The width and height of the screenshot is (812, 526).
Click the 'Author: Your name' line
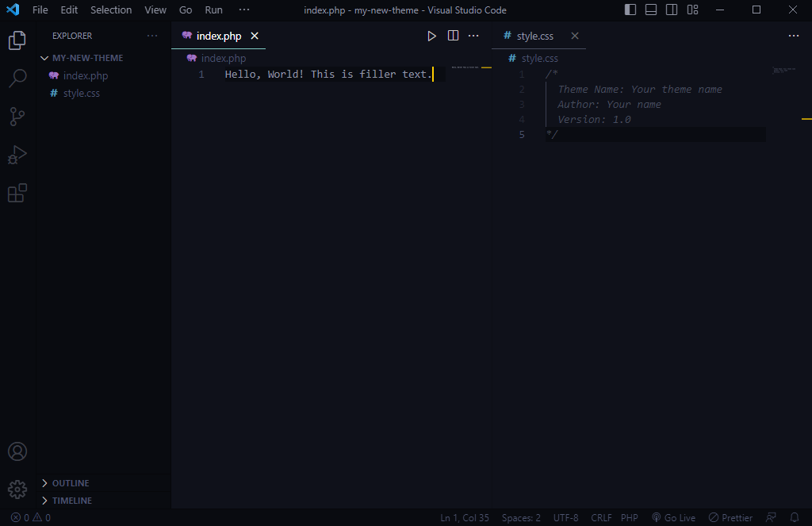tap(609, 104)
